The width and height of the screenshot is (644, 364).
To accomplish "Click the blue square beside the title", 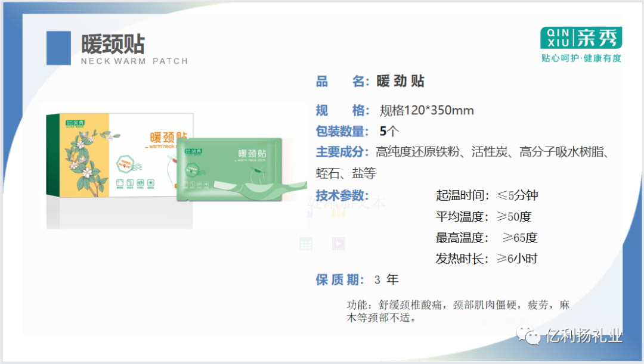I will tap(58, 48).
